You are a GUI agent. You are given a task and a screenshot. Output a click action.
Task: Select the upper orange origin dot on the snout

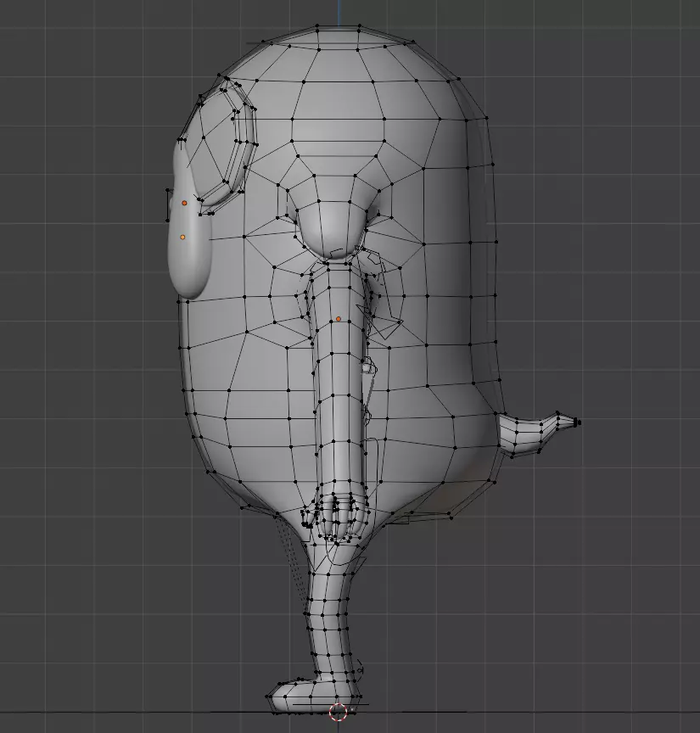184,203
